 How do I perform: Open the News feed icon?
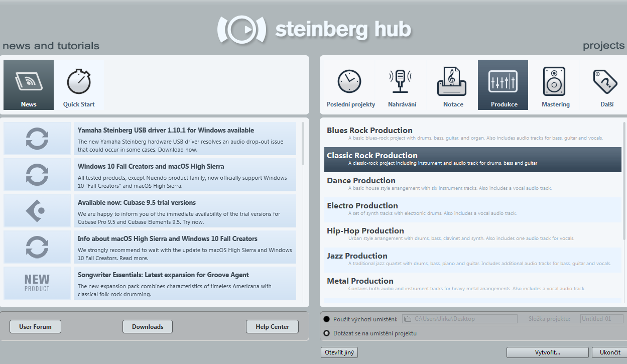(x=29, y=80)
